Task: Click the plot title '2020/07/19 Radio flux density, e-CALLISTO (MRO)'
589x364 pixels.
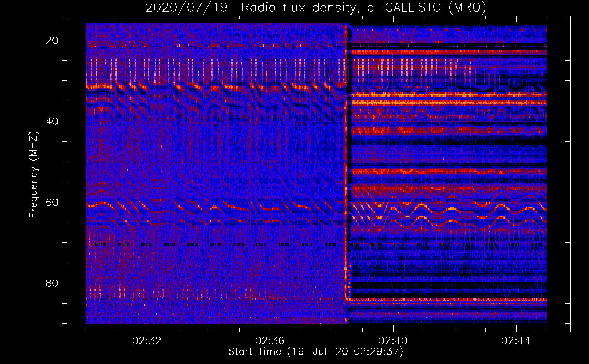Action: pyautogui.click(x=316, y=7)
